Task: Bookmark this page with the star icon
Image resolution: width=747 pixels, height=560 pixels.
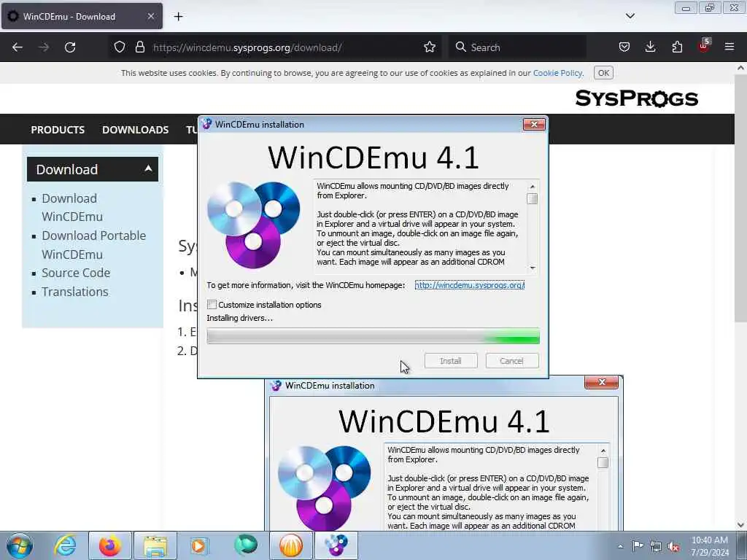Action: pyautogui.click(x=430, y=47)
